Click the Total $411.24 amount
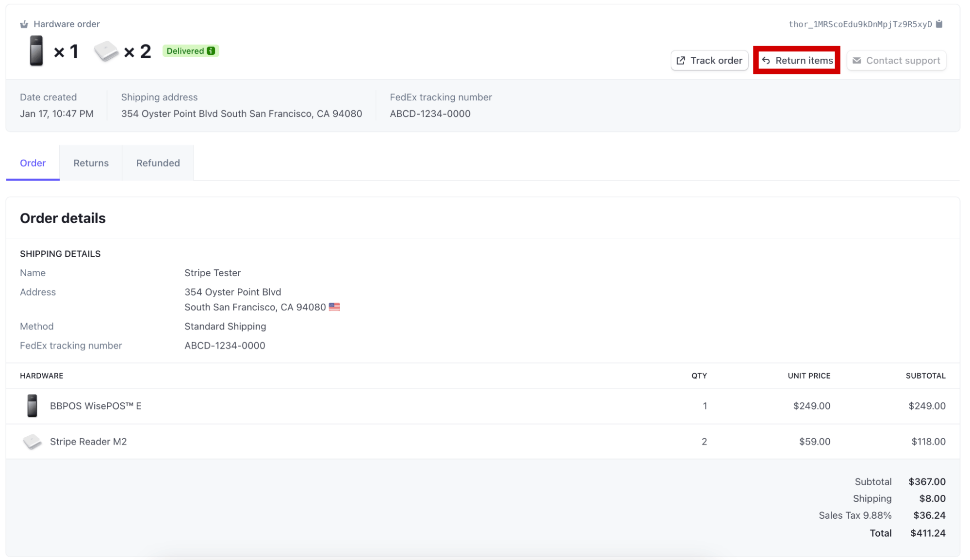The image size is (970, 560). [928, 533]
